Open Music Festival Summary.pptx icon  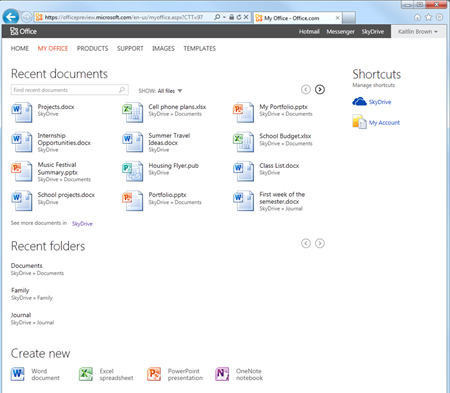[22, 171]
